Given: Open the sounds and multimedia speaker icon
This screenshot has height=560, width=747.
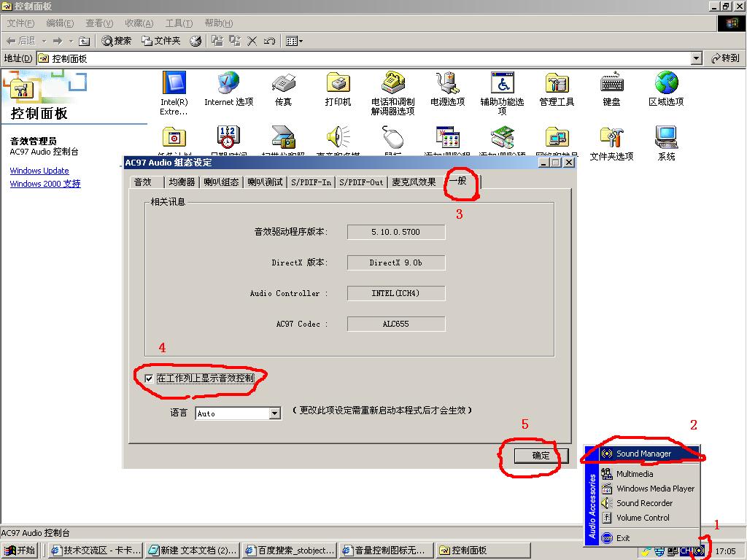Looking at the screenshot, I should point(338,137).
